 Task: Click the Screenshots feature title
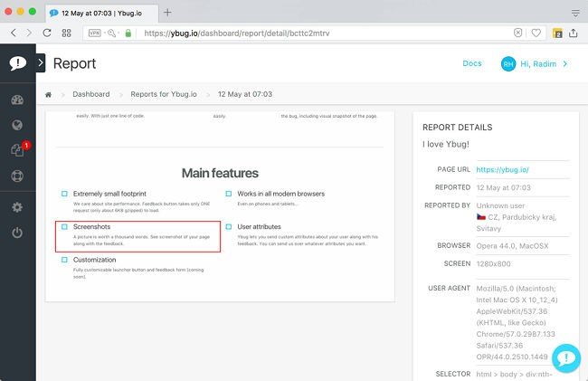click(92, 227)
